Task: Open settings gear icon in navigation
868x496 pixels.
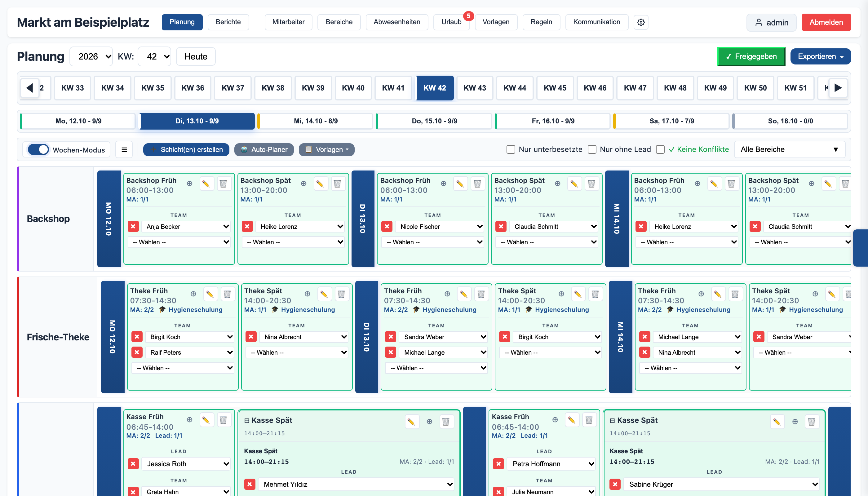Action: 641,22
